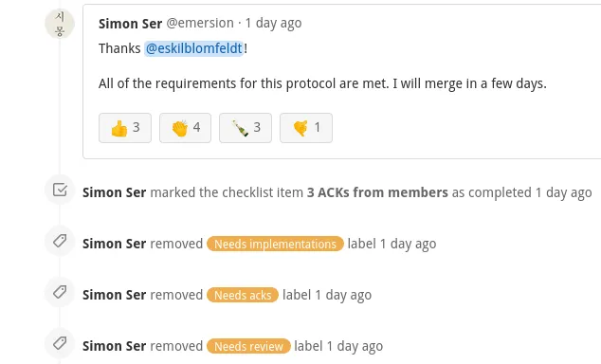Viewport: 601px width, 364px height.
Task: Click the @emersion username handle
Action: [x=200, y=24]
